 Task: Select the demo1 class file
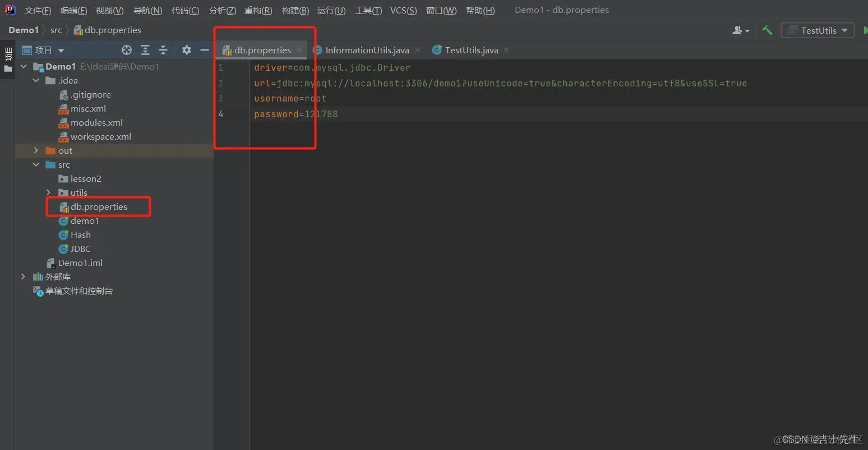point(79,221)
